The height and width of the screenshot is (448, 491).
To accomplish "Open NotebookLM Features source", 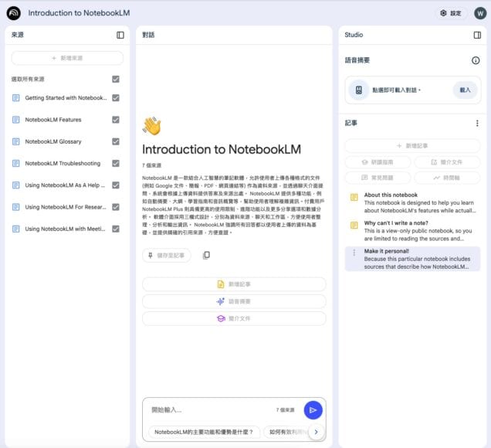I will click(53, 120).
